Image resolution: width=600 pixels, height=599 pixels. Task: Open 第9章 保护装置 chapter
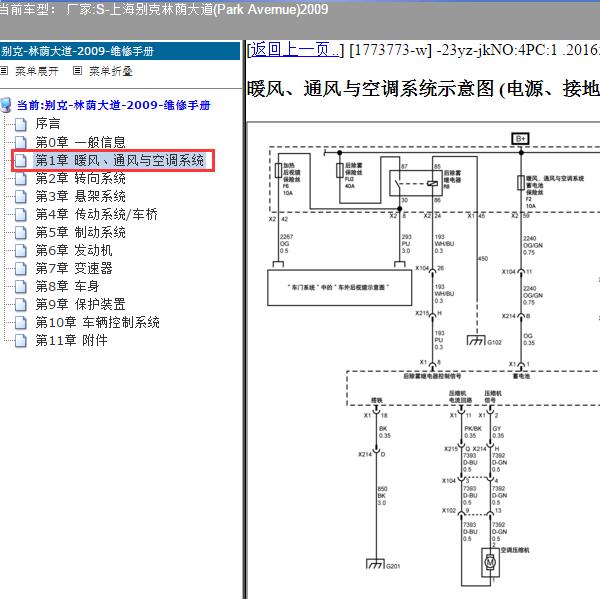click(x=80, y=304)
